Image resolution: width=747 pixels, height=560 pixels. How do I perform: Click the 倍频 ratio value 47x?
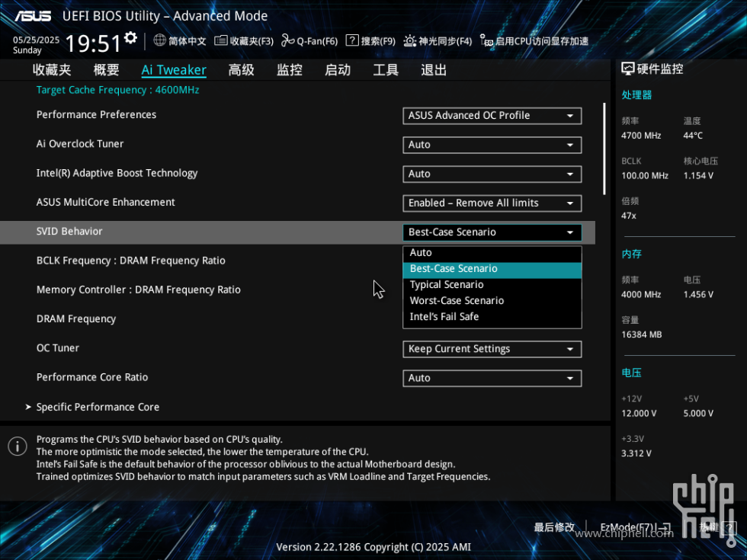point(629,216)
